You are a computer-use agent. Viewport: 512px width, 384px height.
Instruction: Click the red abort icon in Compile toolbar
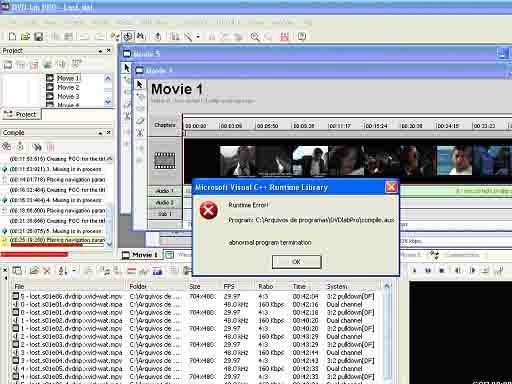click(51, 147)
